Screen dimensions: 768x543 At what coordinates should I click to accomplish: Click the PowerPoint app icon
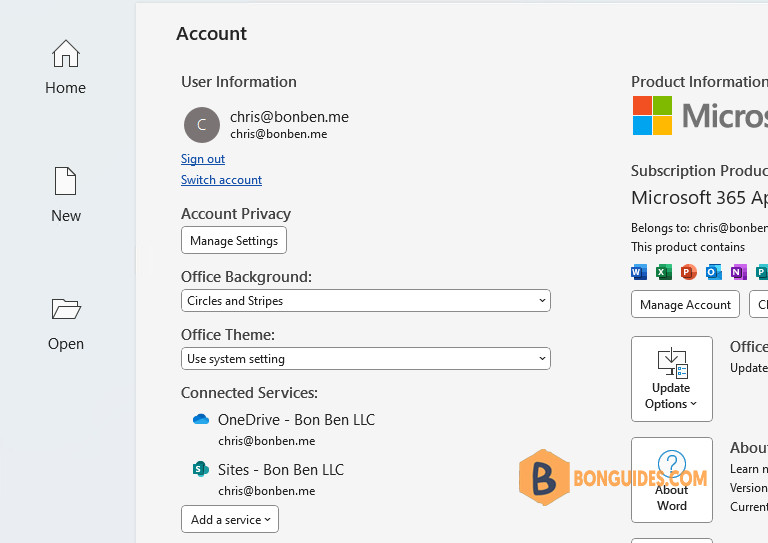point(689,272)
